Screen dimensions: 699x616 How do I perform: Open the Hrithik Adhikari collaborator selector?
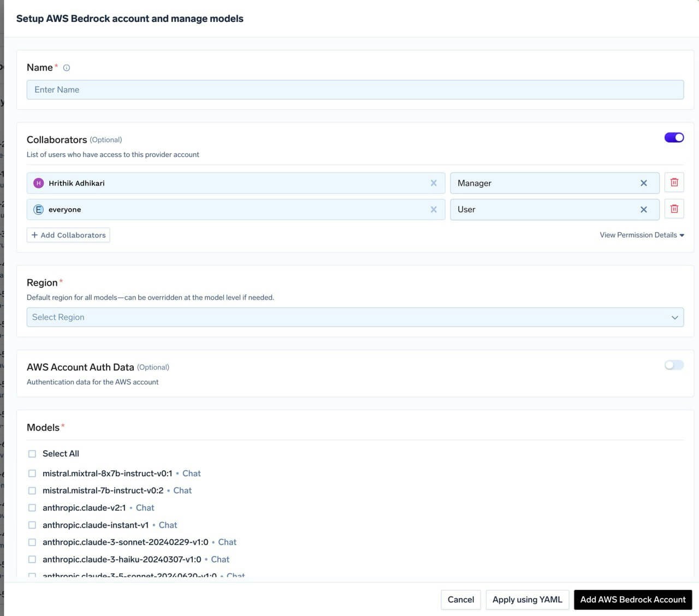tap(236, 183)
